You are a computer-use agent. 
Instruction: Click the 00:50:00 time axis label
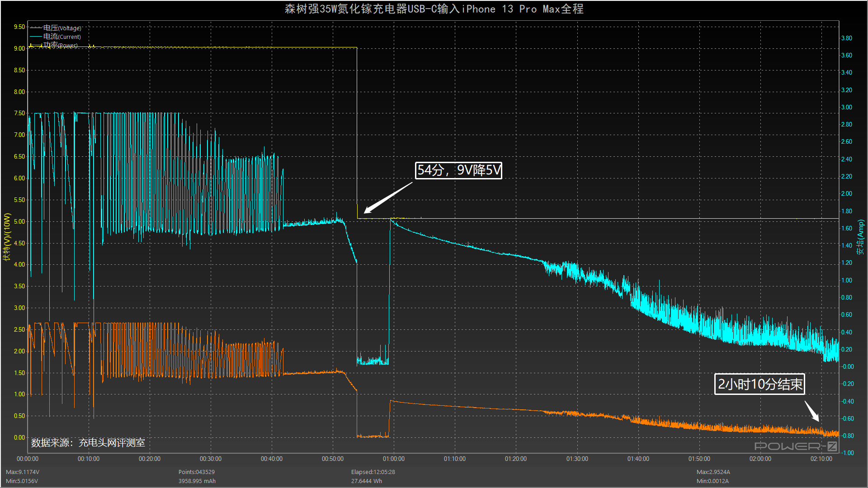click(333, 459)
